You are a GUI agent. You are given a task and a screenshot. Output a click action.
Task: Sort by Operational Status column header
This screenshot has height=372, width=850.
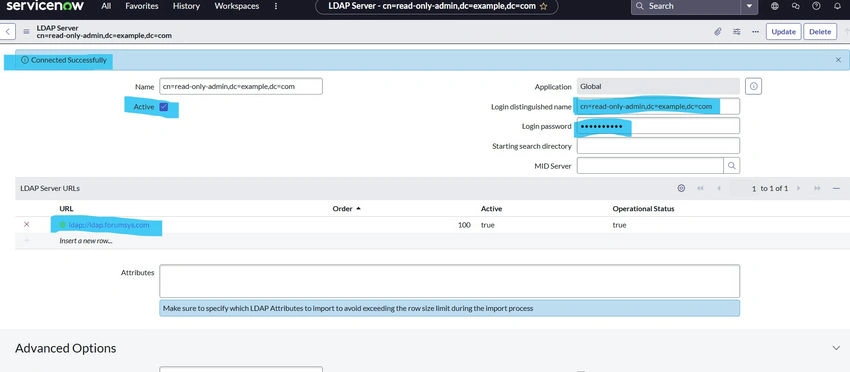pyautogui.click(x=643, y=209)
